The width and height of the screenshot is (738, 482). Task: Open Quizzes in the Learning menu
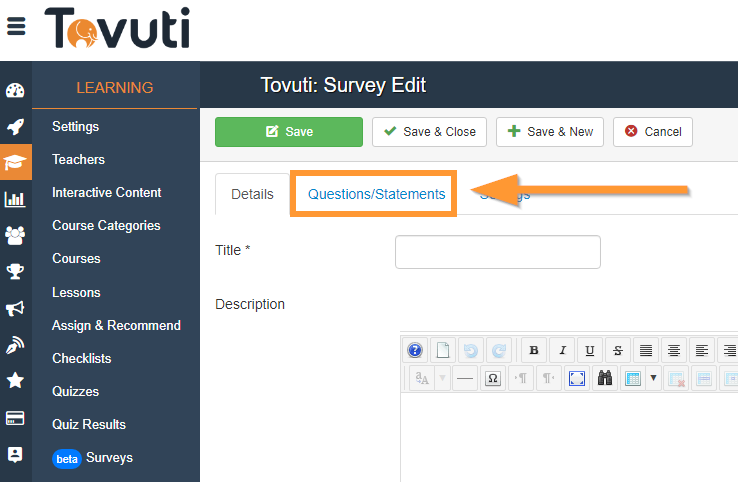76,391
